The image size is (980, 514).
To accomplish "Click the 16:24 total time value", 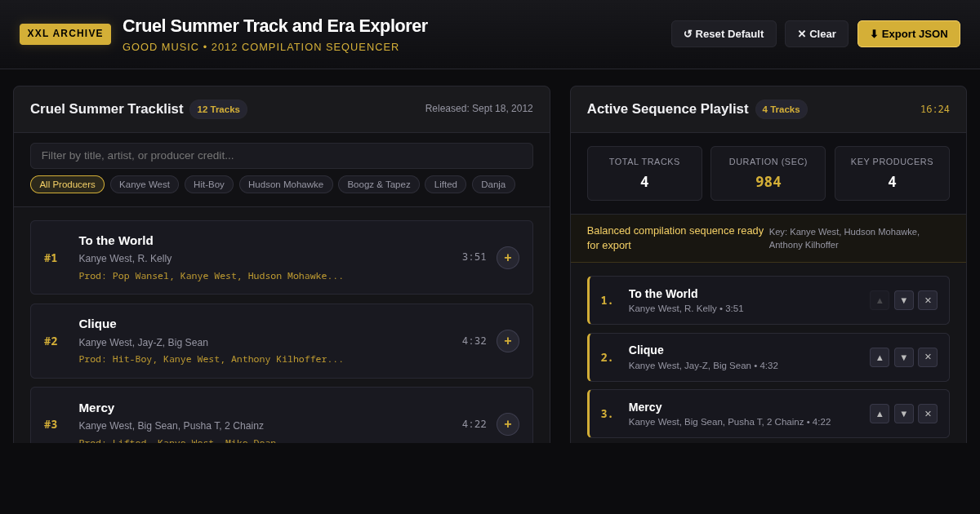I will (935, 109).
